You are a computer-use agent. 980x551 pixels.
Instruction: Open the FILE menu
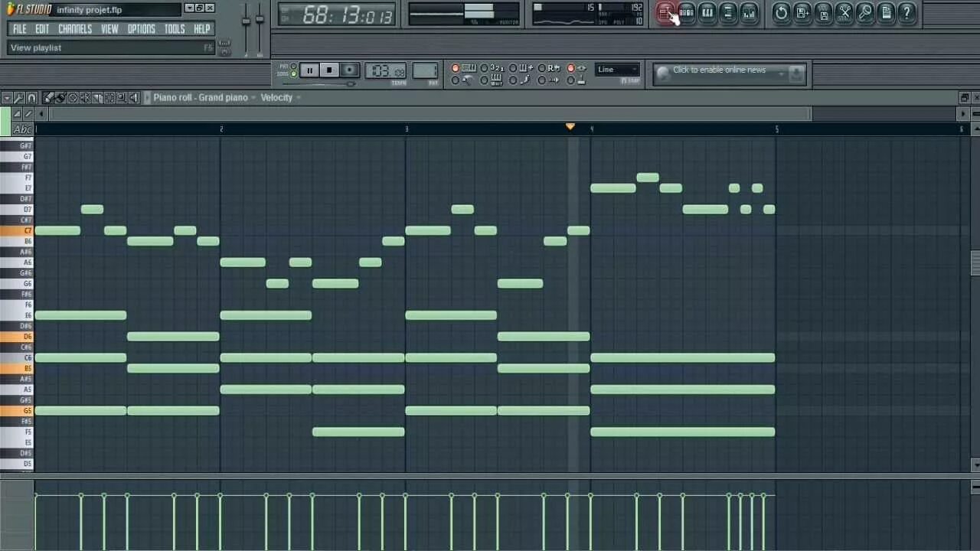coord(20,29)
